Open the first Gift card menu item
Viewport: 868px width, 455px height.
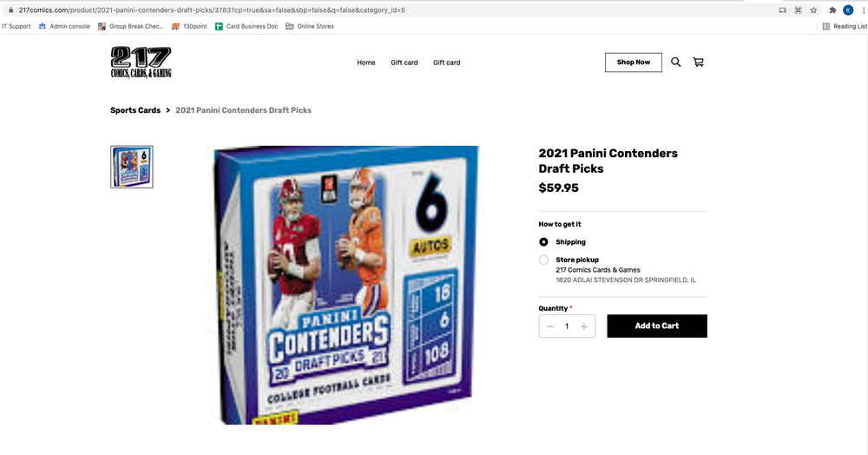404,63
